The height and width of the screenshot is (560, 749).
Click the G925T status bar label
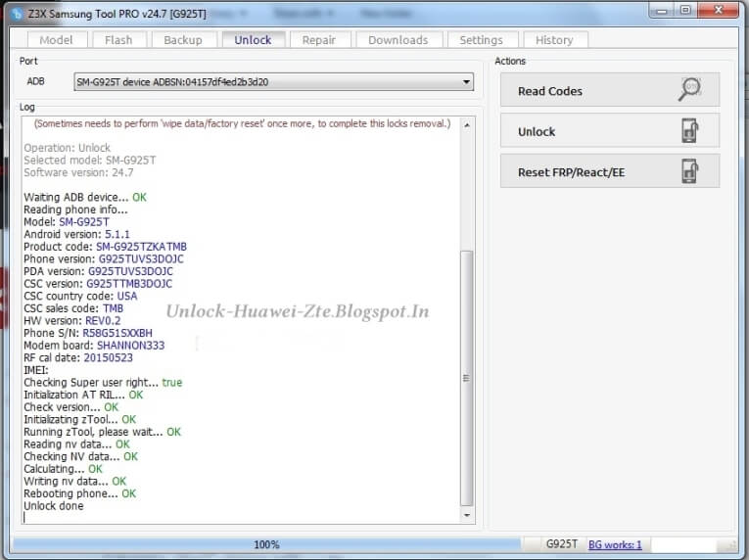[562, 543]
